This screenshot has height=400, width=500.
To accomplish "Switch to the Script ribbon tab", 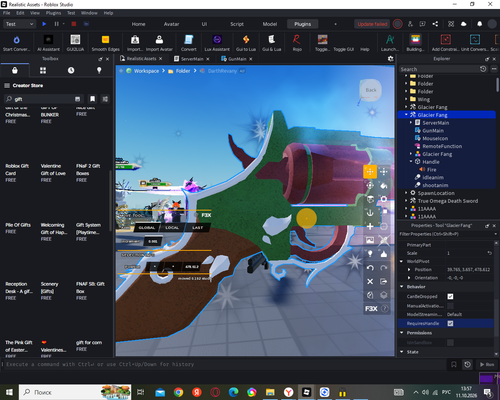I will pos(237,24).
